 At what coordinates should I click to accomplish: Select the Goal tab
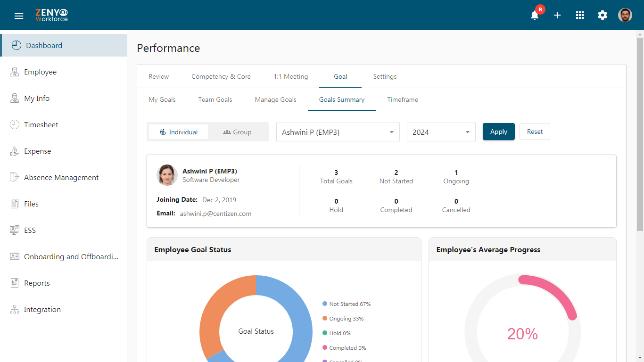coord(340,76)
